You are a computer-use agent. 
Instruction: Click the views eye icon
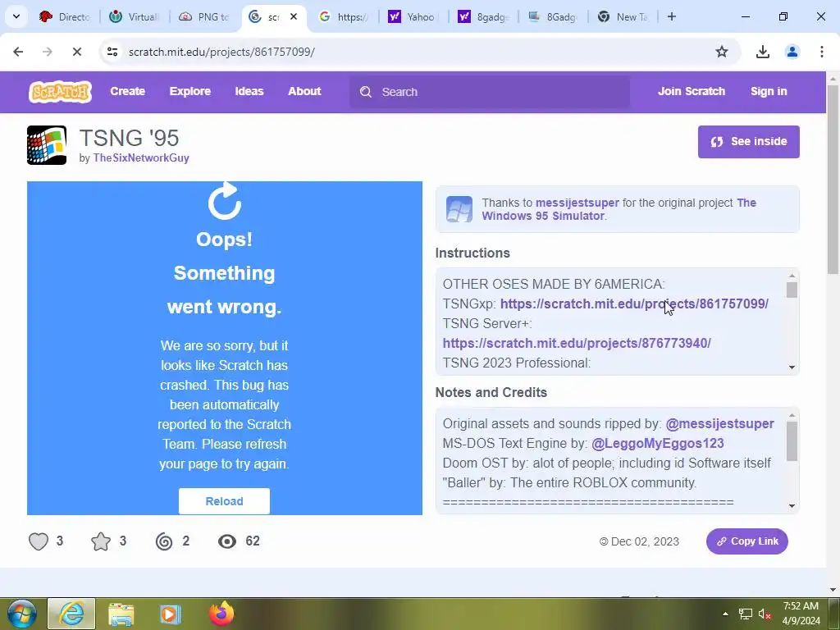point(227,541)
